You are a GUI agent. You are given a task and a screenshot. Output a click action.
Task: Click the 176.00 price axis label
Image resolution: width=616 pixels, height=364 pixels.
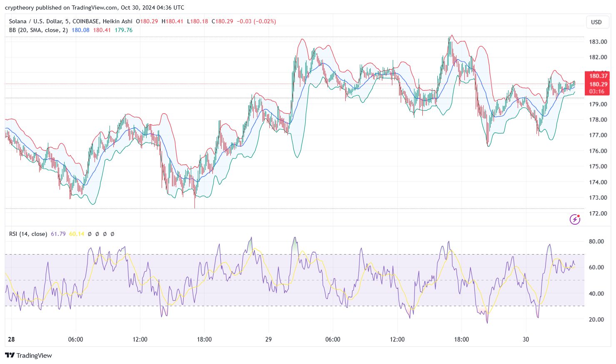(x=598, y=151)
